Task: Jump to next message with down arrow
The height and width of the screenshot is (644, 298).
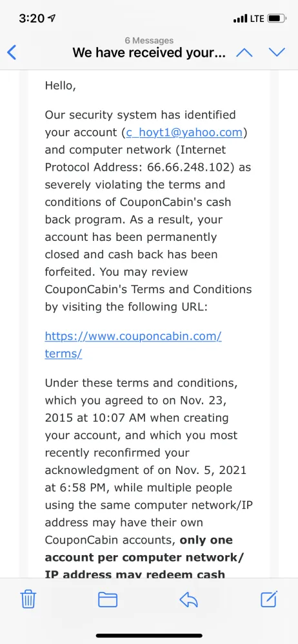Action: click(x=277, y=52)
